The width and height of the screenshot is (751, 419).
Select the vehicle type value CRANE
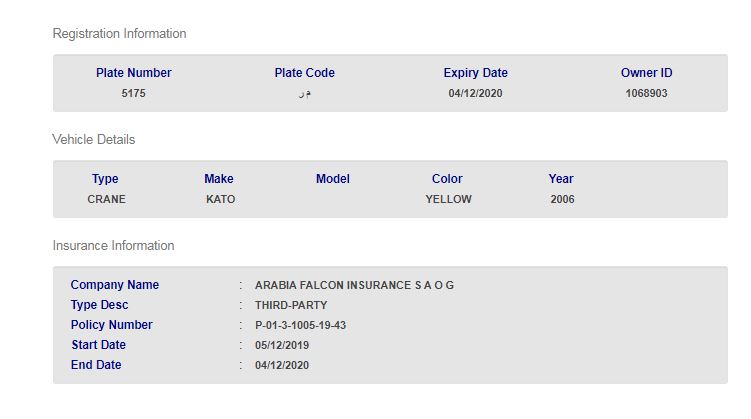pyautogui.click(x=106, y=200)
